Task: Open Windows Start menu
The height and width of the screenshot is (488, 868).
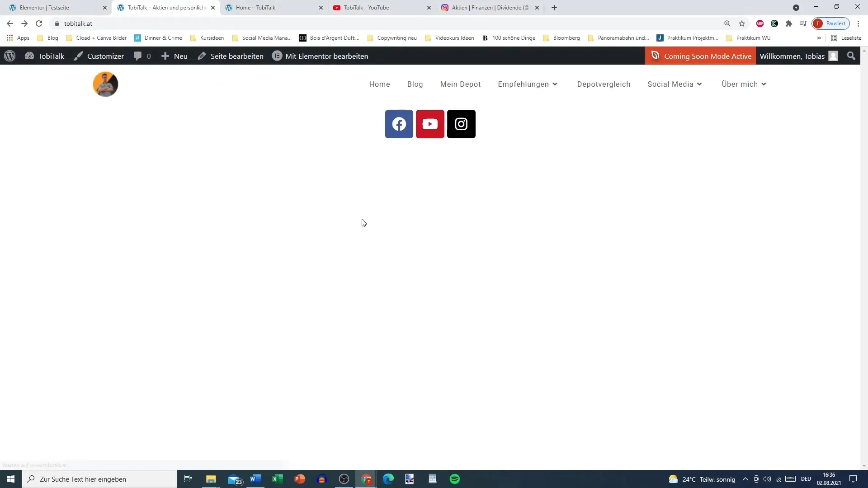Action: coord(11,479)
